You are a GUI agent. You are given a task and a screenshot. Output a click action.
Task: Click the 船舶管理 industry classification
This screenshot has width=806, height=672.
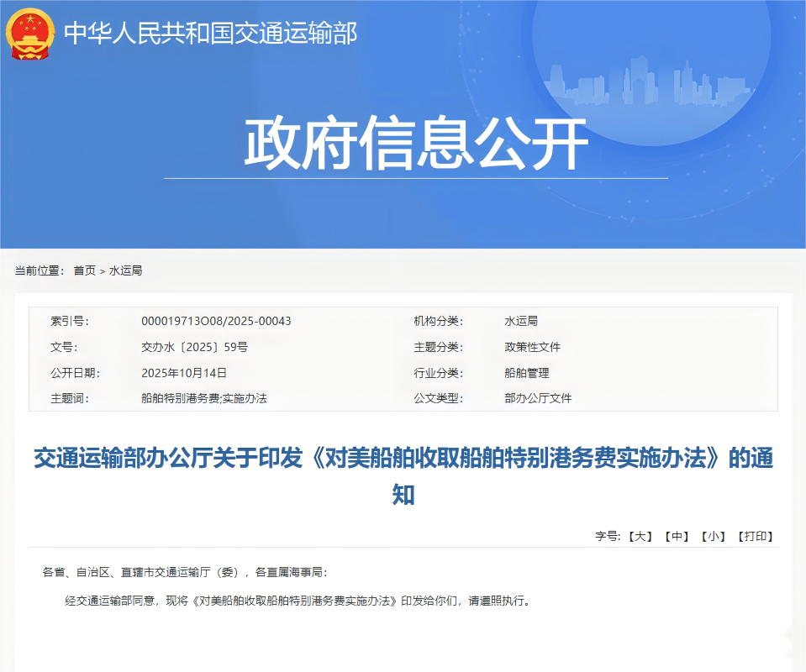click(x=526, y=372)
